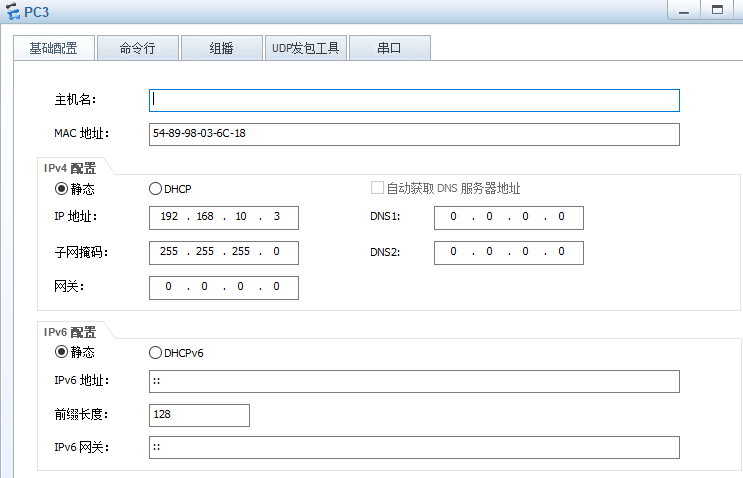Viewport: 743px width, 478px height.
Task: Open the 组播 tab
Action: pyautogui.click(x=221, y=48)
